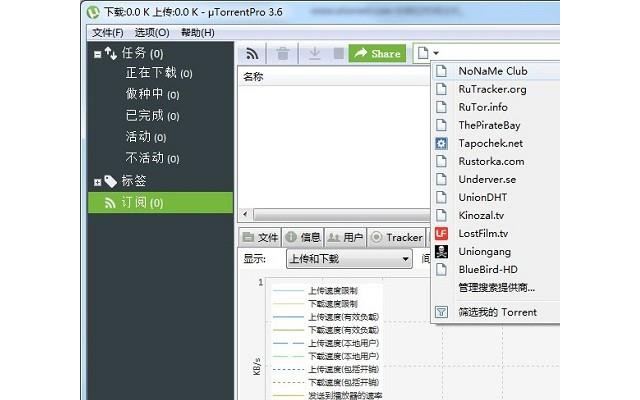Click the torrent list horizontal scrollbar track
Screen dimensions: 640x400
(x=341, y=214)
